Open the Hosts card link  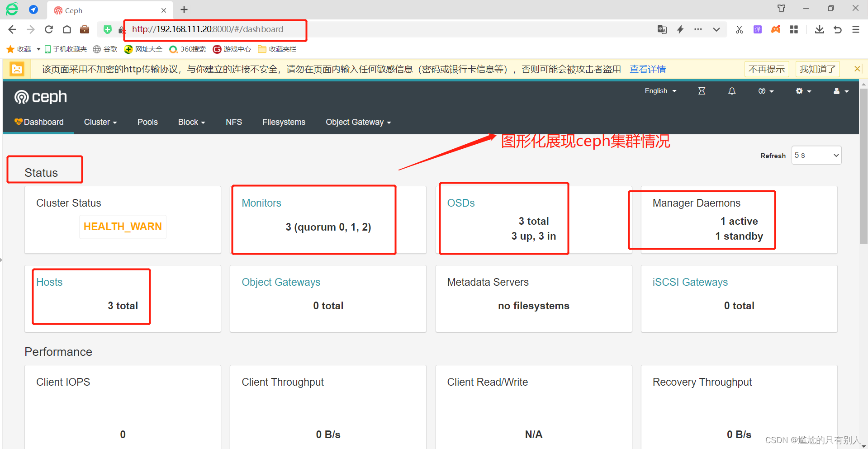(49, 282)
